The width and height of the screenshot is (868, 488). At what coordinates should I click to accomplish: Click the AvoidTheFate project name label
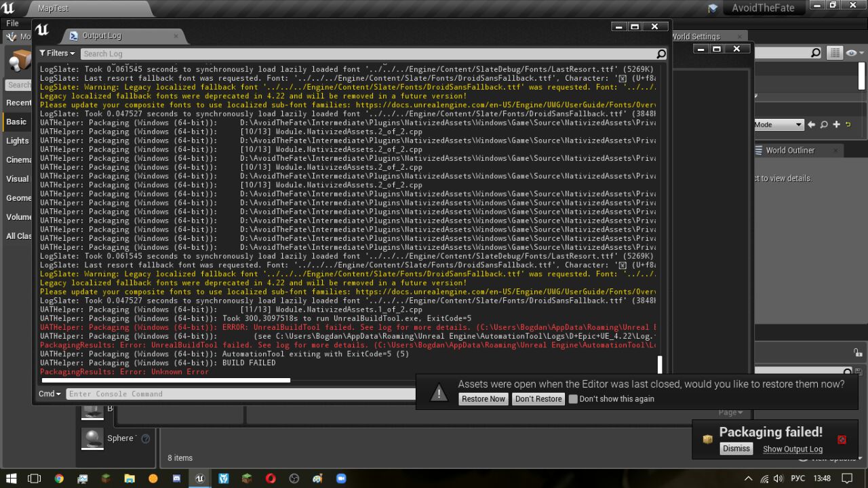coord(763,9)
